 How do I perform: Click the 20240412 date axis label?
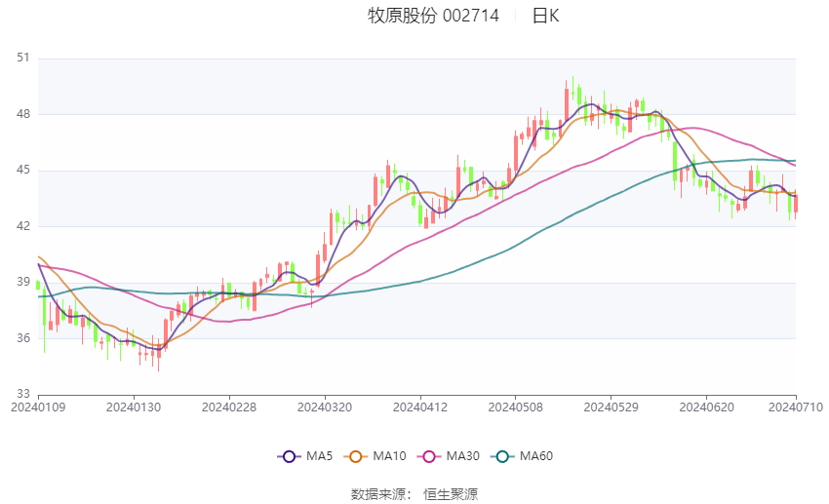pyautogui.click(x=419, y=407)
